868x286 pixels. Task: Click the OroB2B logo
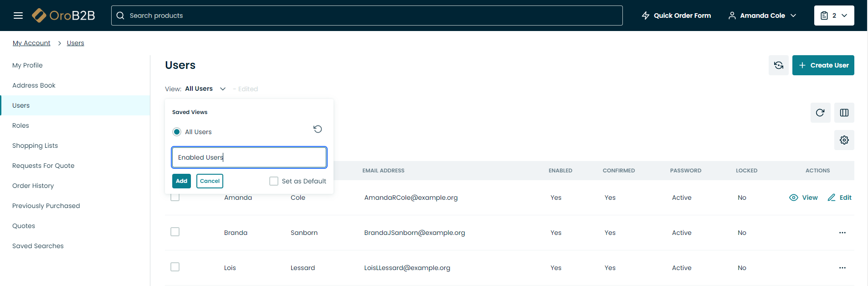(x=64, y=16)
